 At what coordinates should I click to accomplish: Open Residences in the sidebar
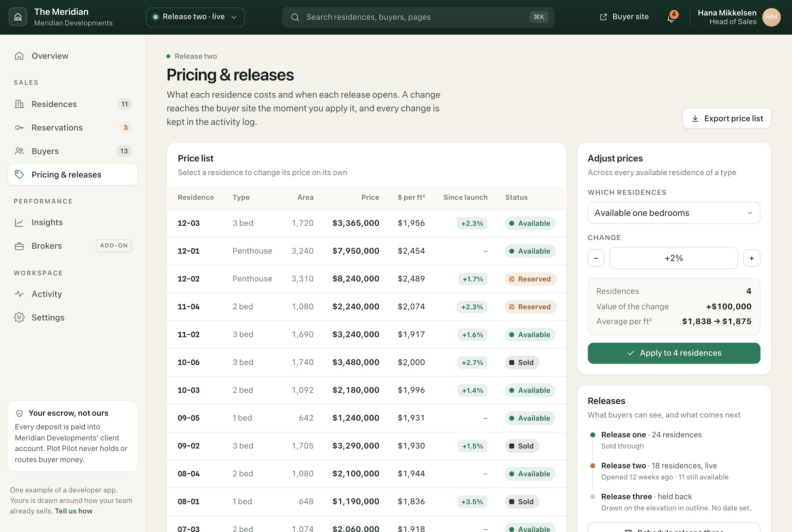click(73, 104)
